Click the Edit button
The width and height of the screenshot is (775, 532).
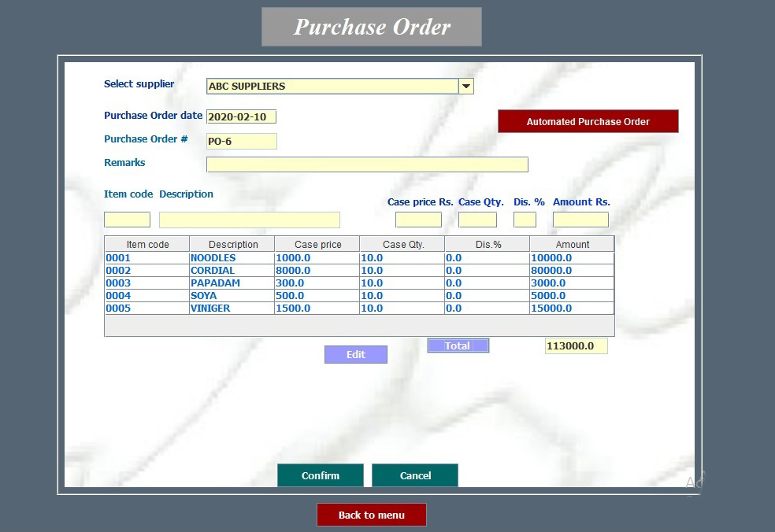356,355
